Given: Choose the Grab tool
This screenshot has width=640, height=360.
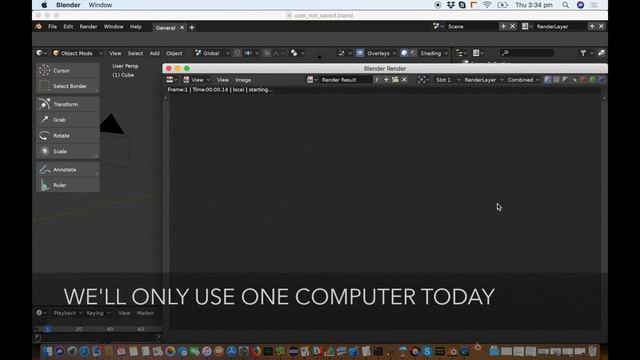Looking at the screenshot, I should (x=68, y=120).
